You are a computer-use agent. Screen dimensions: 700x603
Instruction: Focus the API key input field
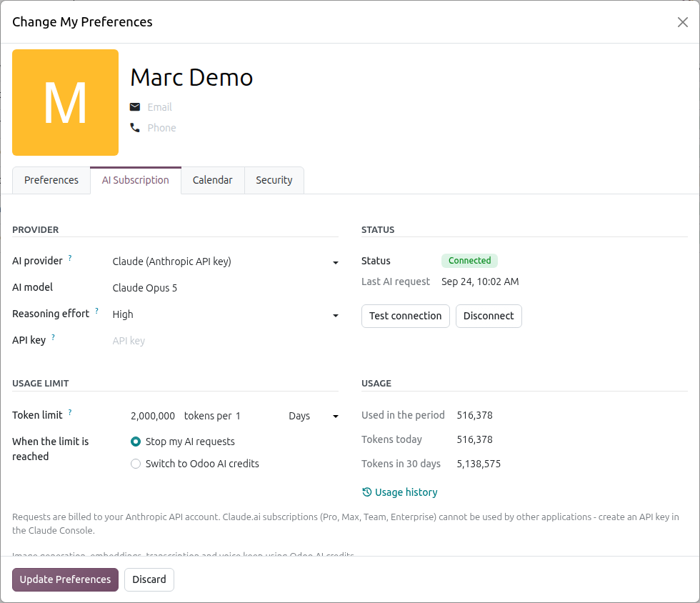(x=226, y=341)
